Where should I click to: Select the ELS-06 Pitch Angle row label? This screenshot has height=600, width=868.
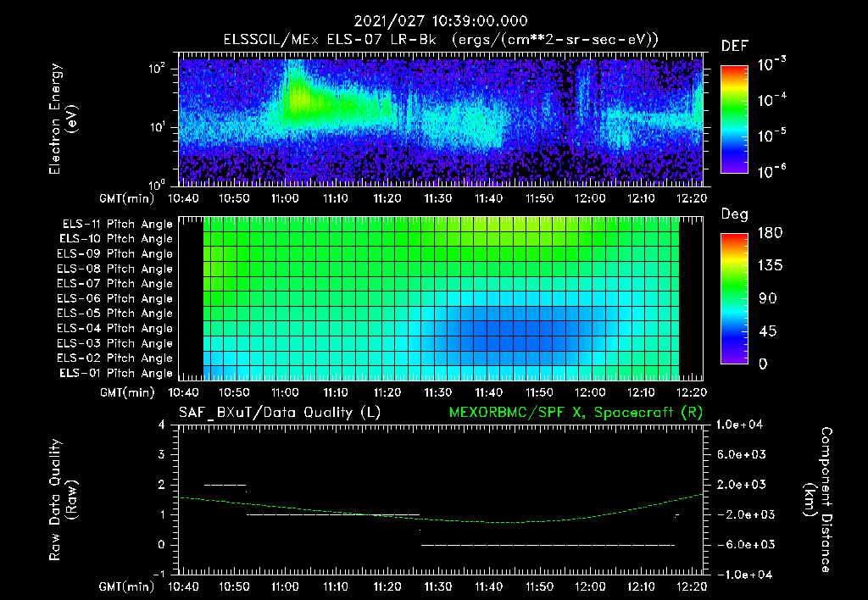(x=115, y=298)
